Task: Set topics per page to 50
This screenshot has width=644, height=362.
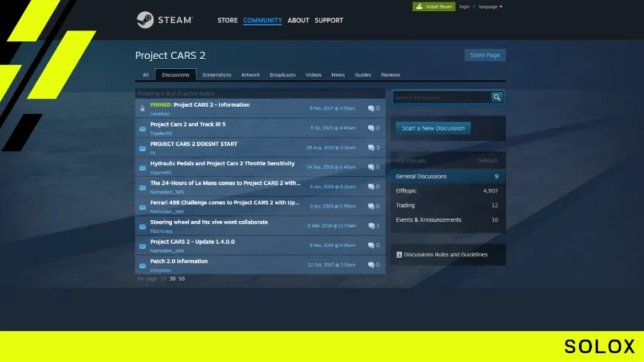Action: coord(182,278)
